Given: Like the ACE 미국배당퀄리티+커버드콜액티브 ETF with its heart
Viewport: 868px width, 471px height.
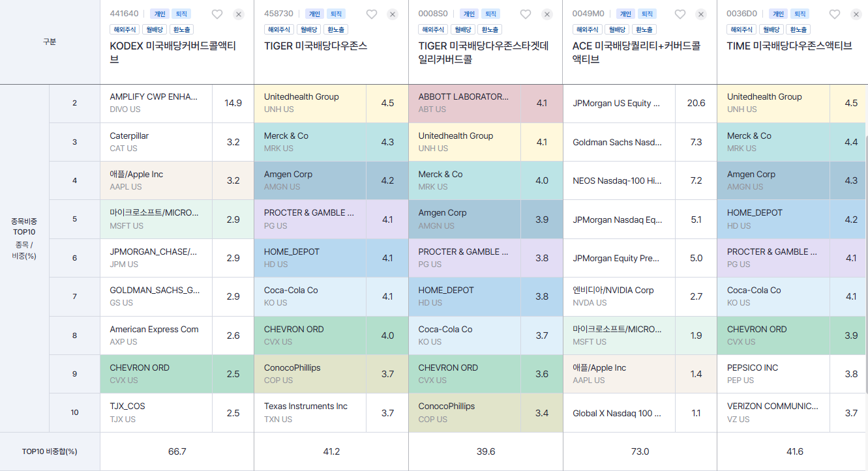Looking at the screenshot, I should tap(680, 14).
